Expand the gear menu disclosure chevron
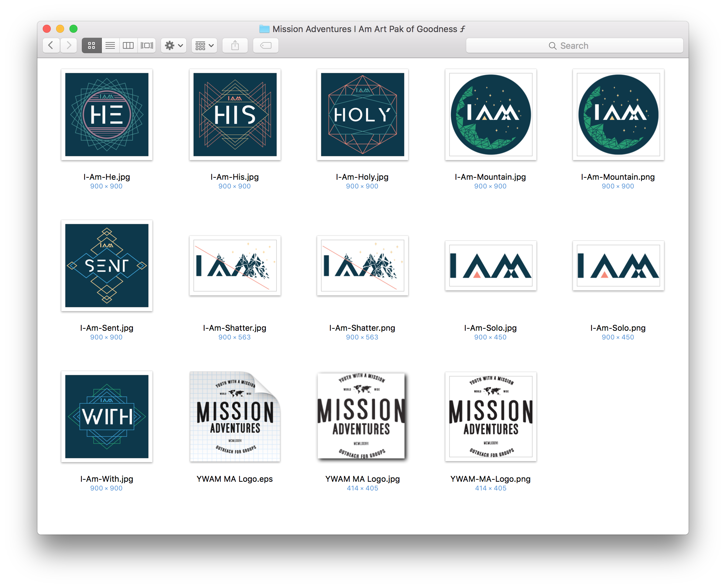This screenshot has height=588, width=726. point(180,45)
